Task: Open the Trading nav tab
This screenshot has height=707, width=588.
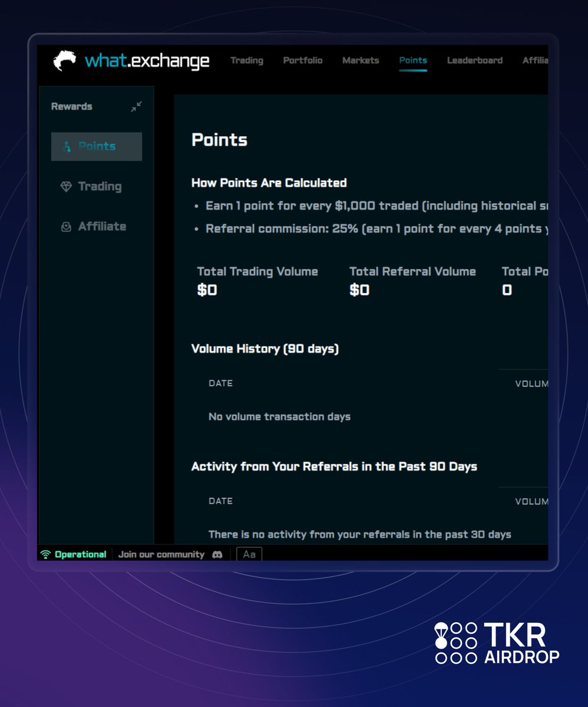Action: pos(247,60)
